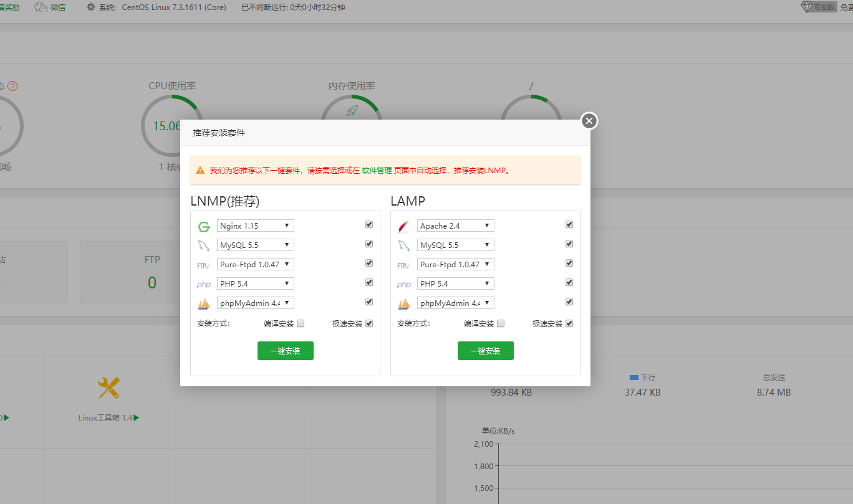Click the PHP logo icon in LAMP
Viewport: 853px width, 504px height.
click(404, 285)
